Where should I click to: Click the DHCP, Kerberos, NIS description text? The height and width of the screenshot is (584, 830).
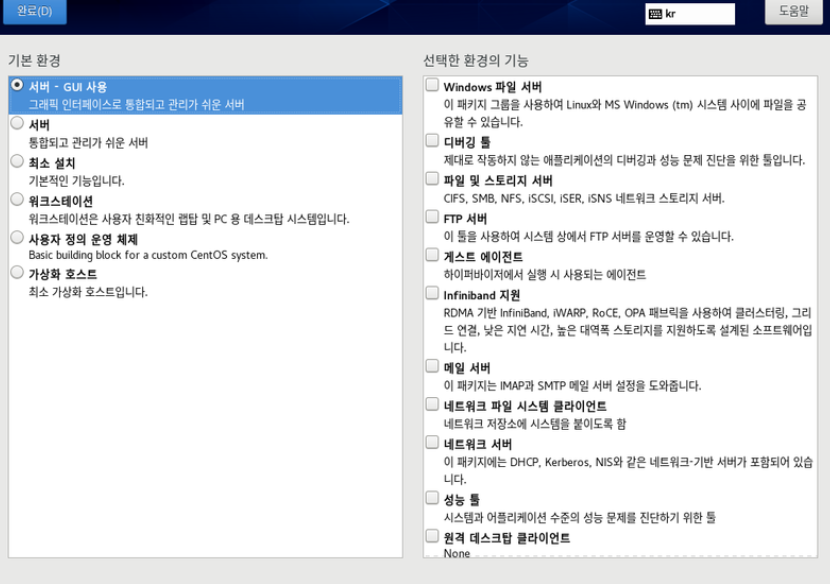tap(628, 470)
